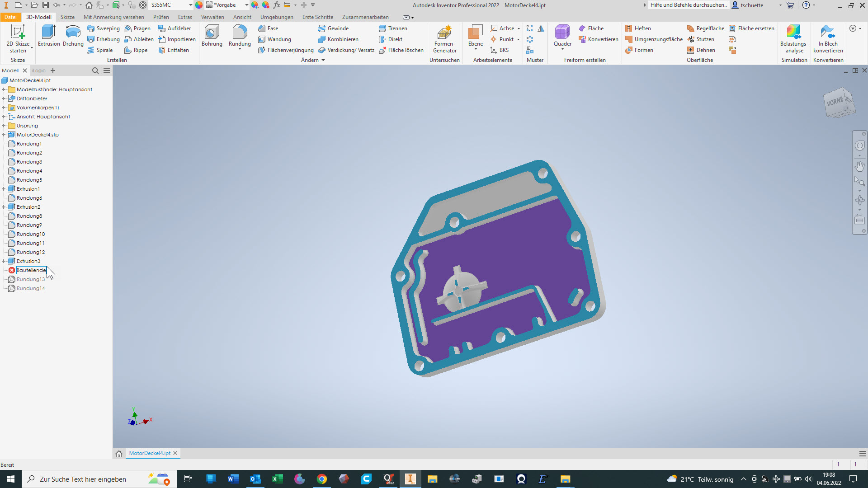Viewport: 868px width, 488px height.
Task: Expand the Ändern panel dropdown
Action: (x=323, y=60)
